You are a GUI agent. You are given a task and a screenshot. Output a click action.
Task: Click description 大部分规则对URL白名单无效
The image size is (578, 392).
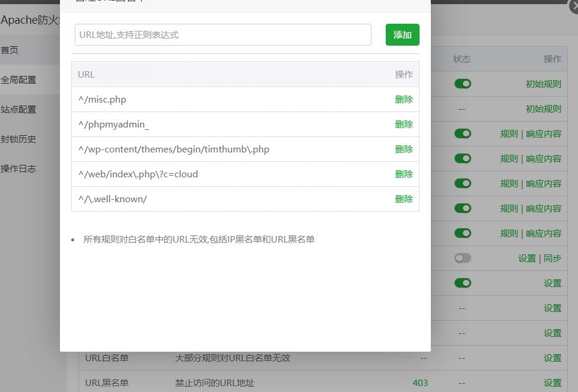(233, 358)
